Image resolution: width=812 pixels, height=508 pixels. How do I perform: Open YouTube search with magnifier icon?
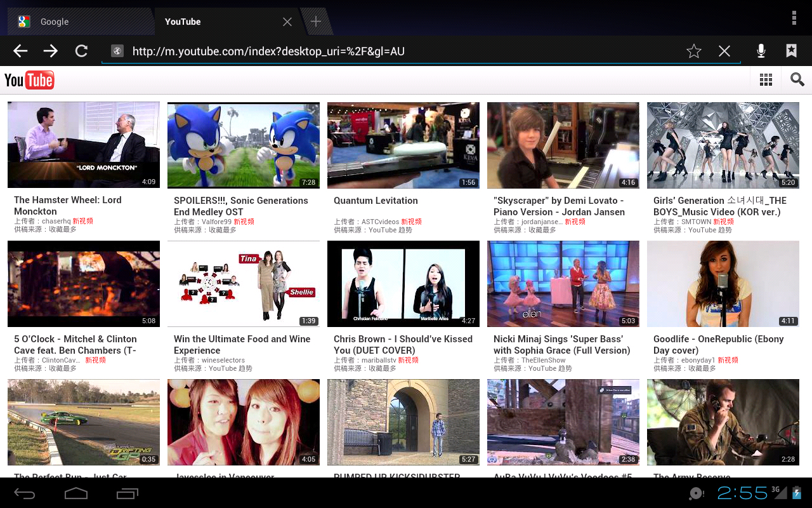797,79
